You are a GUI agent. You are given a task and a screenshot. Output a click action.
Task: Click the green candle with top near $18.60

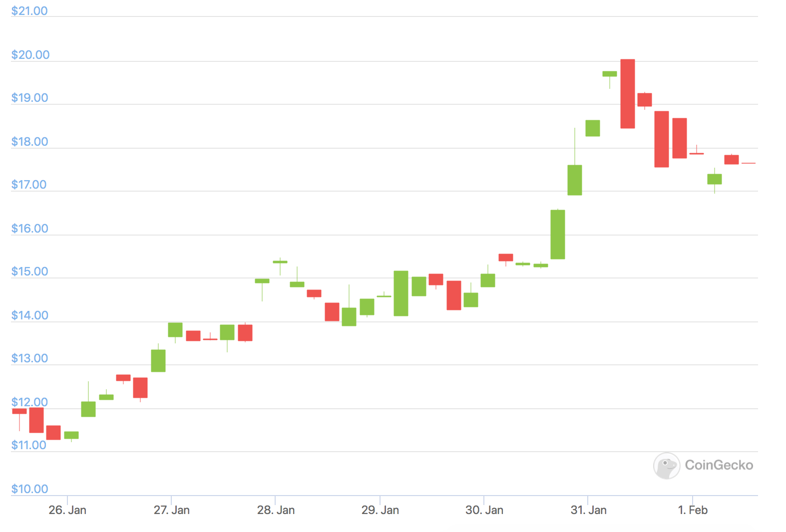pos(593,128)
